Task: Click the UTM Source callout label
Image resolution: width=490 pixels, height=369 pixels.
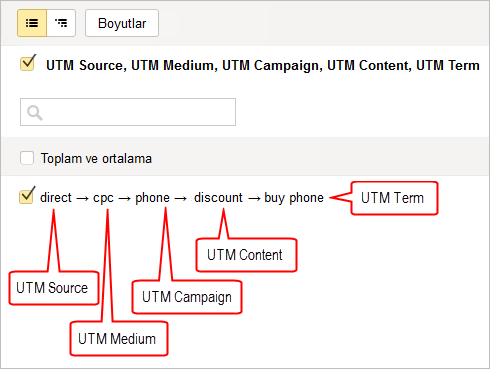Action: (x=52, y=288)
